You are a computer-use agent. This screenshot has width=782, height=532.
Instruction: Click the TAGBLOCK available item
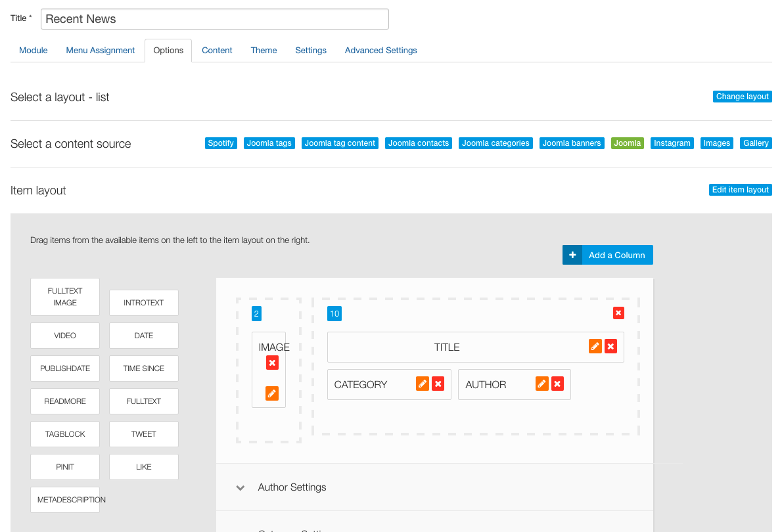click(65, 434)
